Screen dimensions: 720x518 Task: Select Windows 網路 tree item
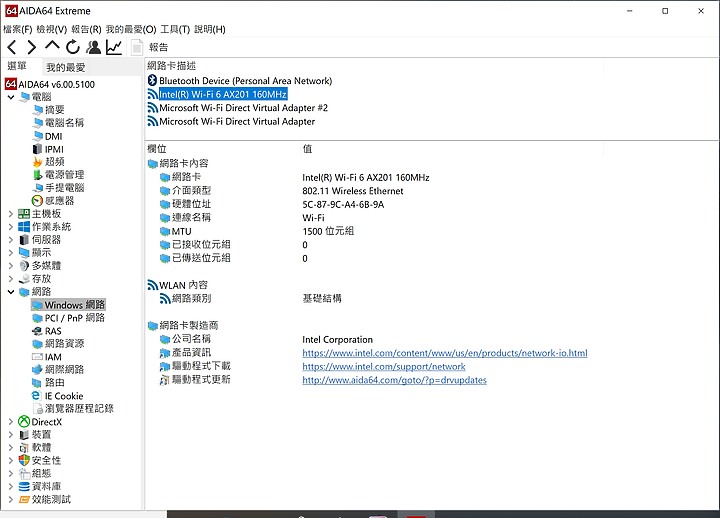coord(68,304)
